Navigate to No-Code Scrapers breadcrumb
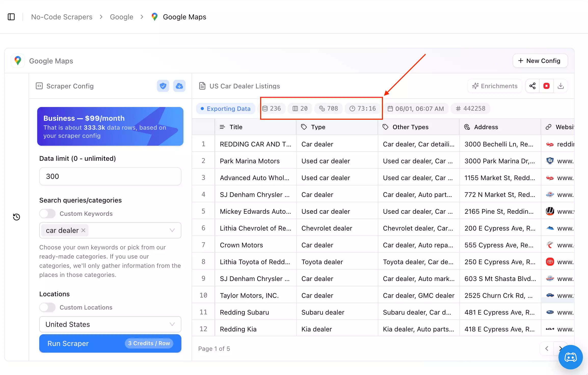This screenshot has width=588, height=375. [x=62, y=17]
